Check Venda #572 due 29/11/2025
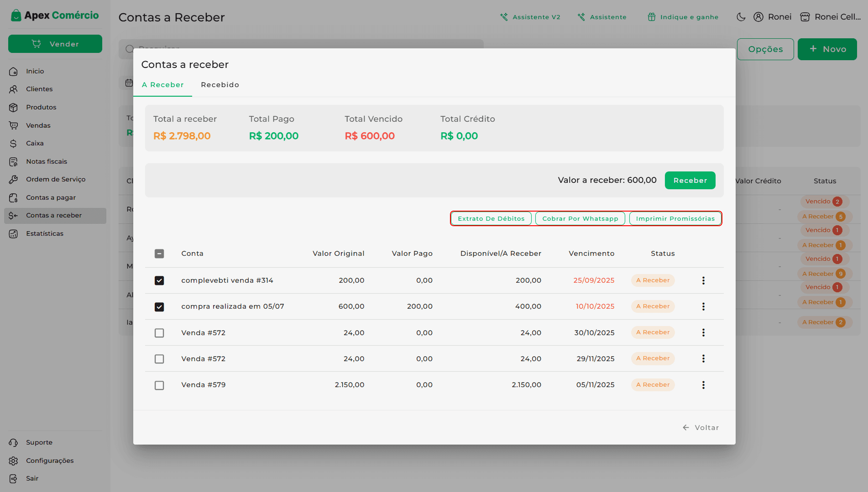Viewport: 868px width, 492px height. [159, 359]
